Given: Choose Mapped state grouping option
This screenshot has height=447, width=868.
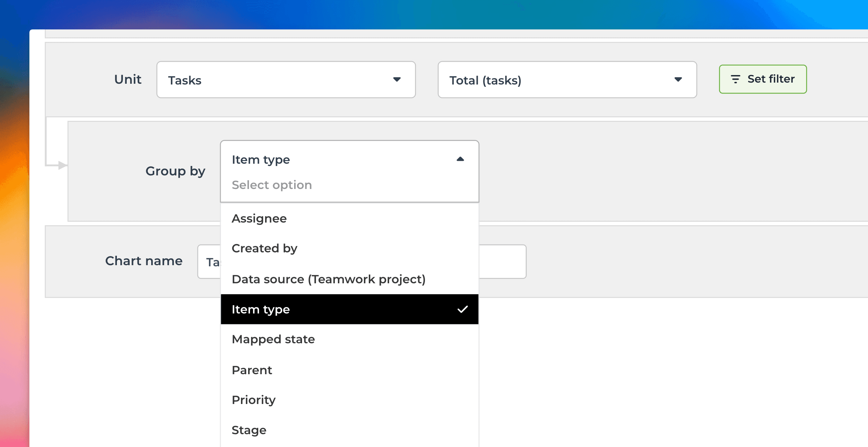Looking at the screenshot, I should pyautogui.click(x=273, y=339).
